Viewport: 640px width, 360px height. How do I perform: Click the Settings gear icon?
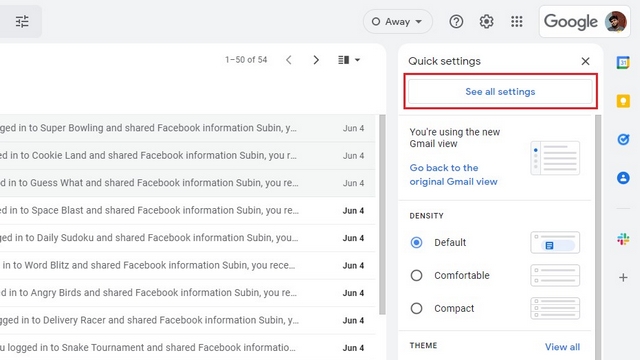coord(486,21)
